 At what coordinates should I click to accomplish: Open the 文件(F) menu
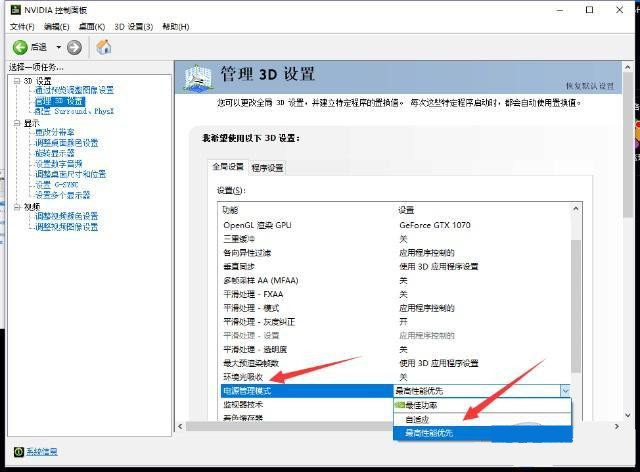tap(22, 27)
